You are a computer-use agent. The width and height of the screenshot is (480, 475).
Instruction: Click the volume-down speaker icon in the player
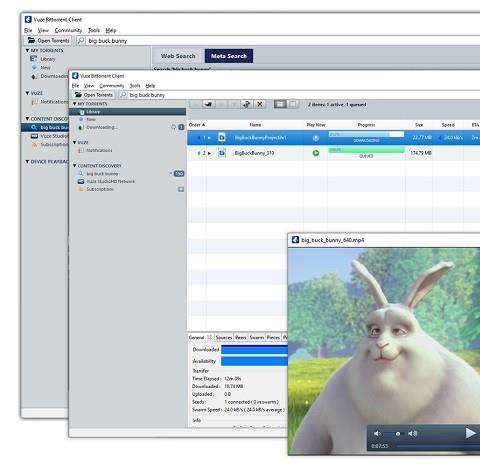coord(377,434)
